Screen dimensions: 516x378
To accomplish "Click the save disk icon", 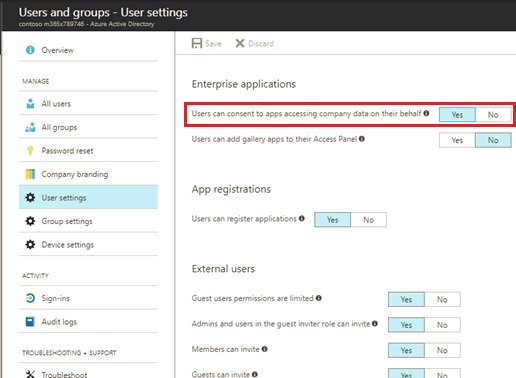I will (197, 43).
